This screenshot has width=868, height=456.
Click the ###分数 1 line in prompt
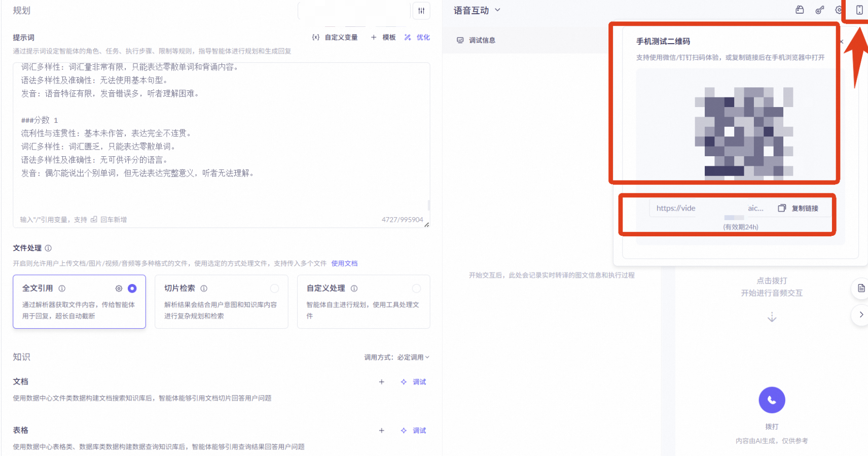(40, 120)
